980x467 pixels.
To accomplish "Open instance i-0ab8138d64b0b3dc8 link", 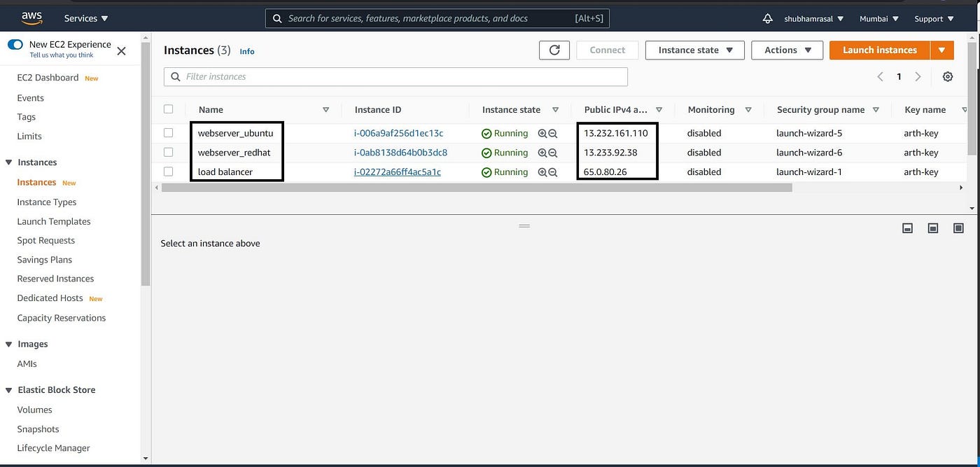I will pos(400,153).
